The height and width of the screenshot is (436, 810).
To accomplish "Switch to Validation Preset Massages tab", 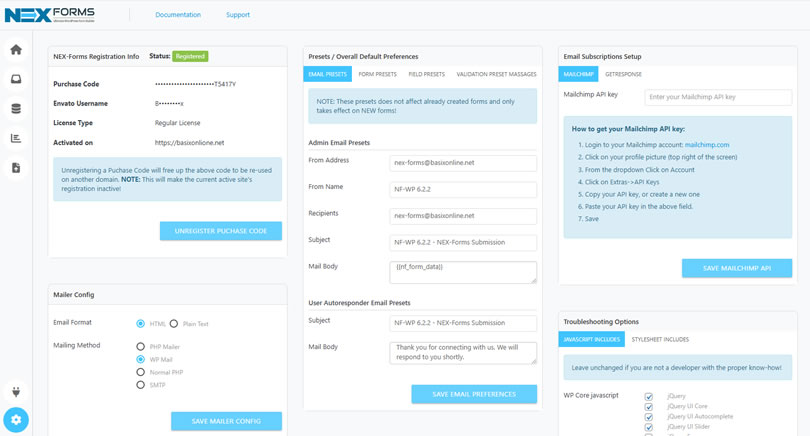I will tap(496, 74).
